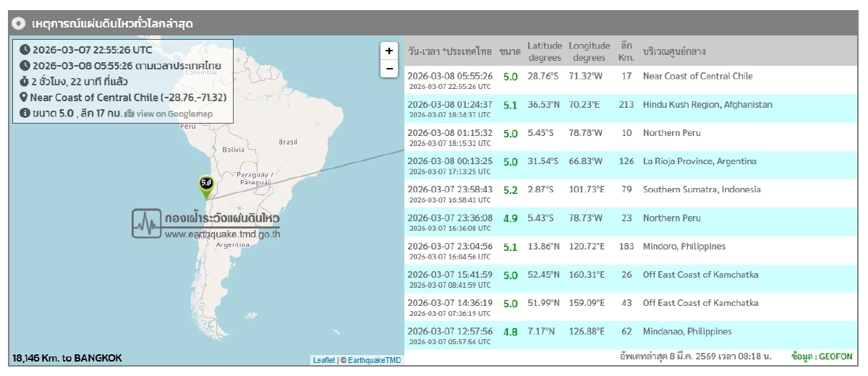Click the Leaflet attribution link
The image size is (868, 376).
(x=323, y=359)
